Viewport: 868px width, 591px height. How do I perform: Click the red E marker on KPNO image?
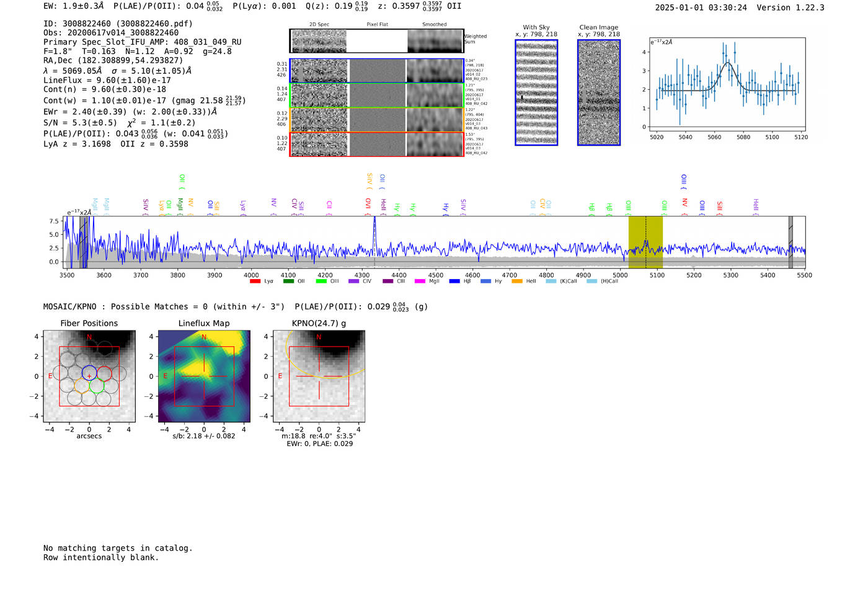coord(280,376)
